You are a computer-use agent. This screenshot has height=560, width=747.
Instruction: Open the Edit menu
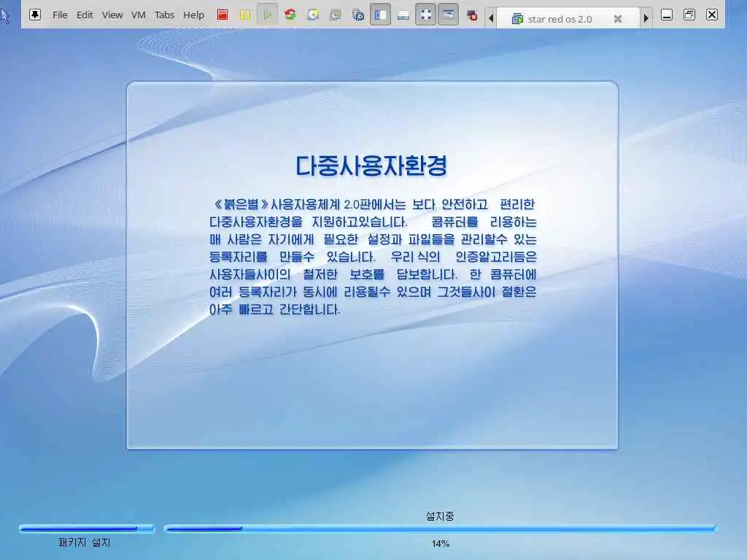[85, 15]
